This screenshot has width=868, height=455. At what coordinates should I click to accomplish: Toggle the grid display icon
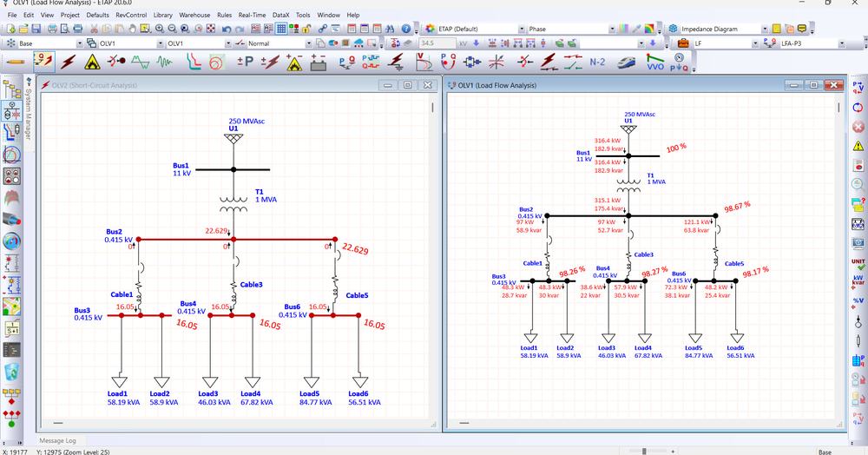click(x=281, y=29)
